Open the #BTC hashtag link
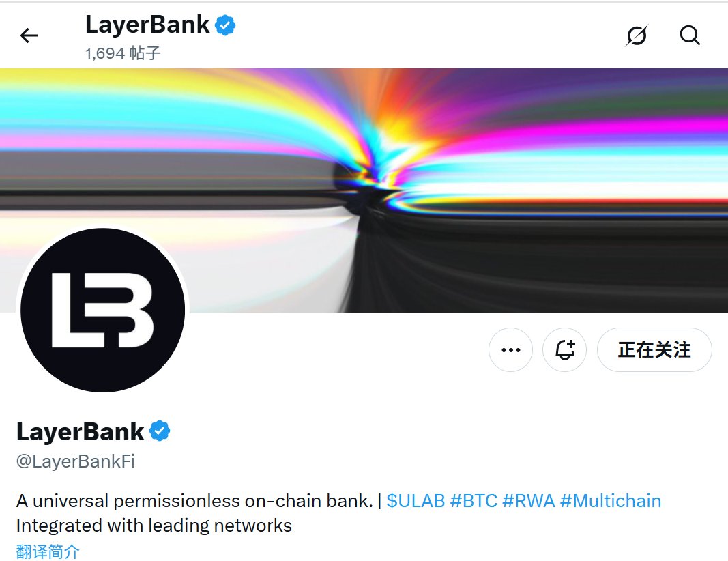 474,501
